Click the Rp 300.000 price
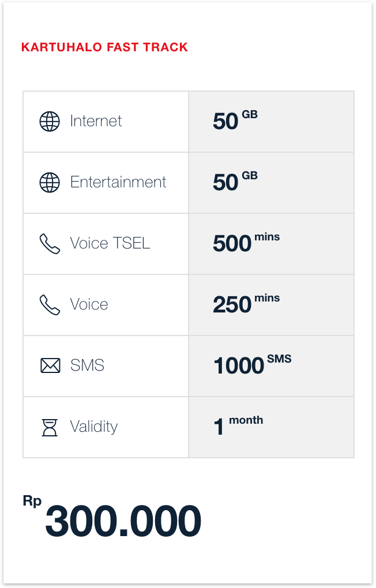Screen dimensions: 376x588 click(112, 520)
